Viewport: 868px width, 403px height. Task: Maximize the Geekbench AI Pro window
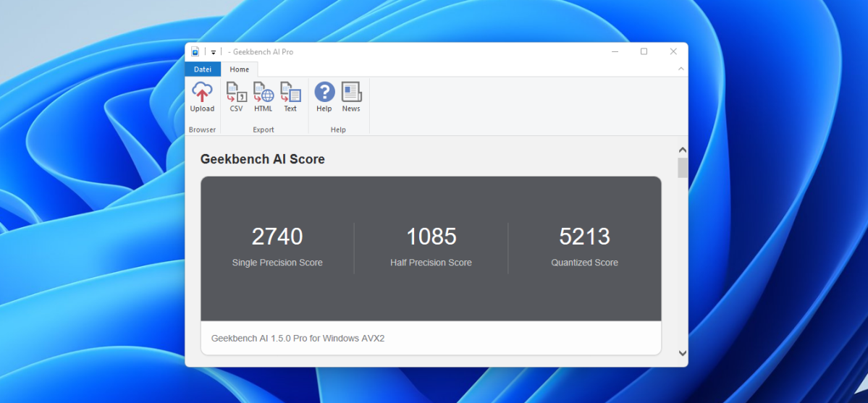click(644, 51)
